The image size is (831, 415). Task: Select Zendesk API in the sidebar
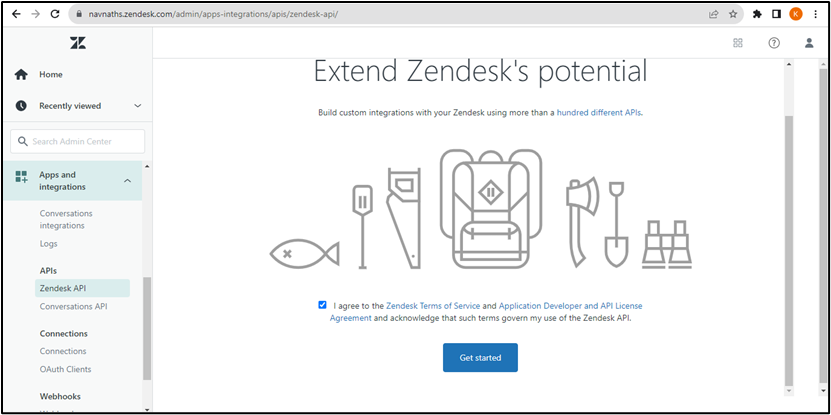coord(63,288)
